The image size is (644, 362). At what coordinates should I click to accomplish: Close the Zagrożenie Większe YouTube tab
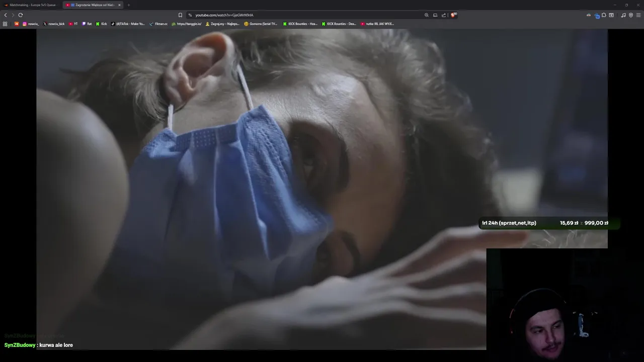pyautogui.click(x=119, y=5)
